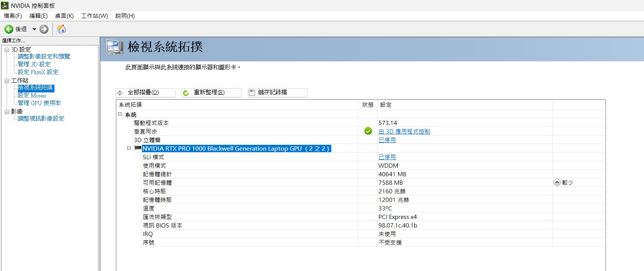
Task: Open the 編輯(E) menu
Action: pyautogui.click(x=38, y=16)
